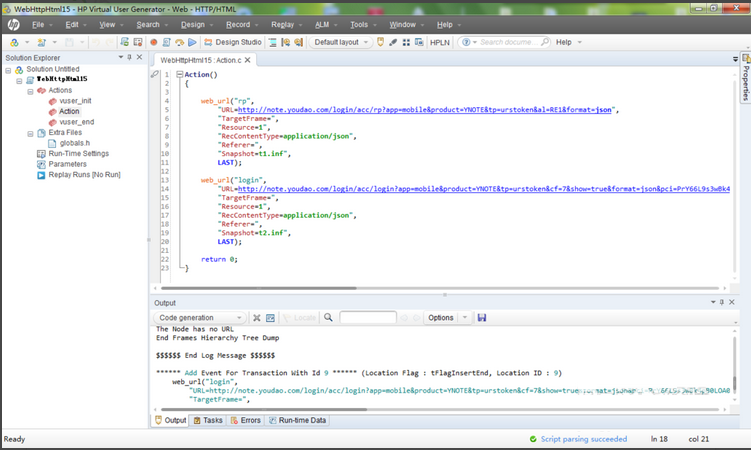Viewport: 751px width, 450px height.
Task: Select vuser_end in Solution Explorer
Action: coord(77,122)
